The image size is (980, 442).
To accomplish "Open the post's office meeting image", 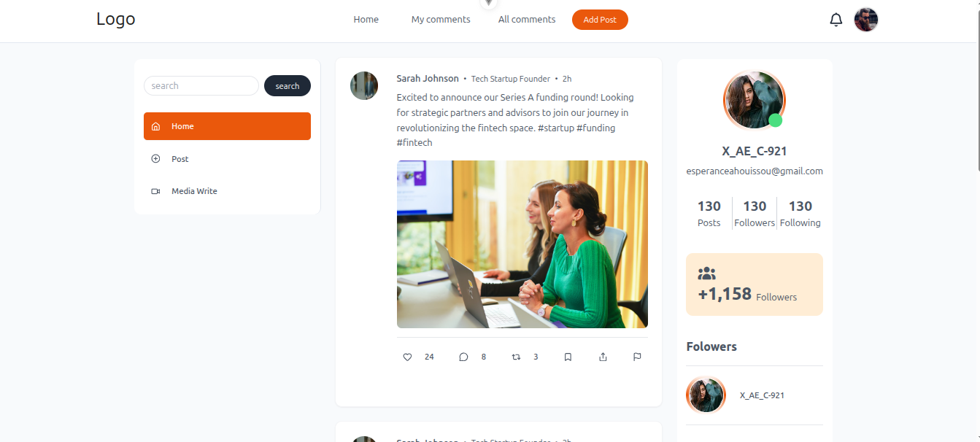I will [522, 244].
